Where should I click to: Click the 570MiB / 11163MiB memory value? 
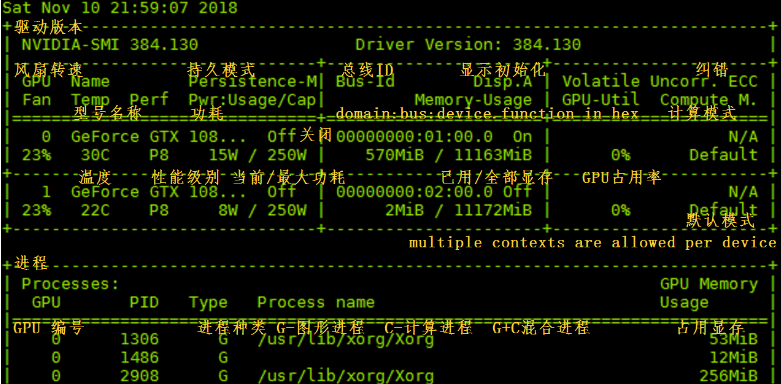pos(448,155)
